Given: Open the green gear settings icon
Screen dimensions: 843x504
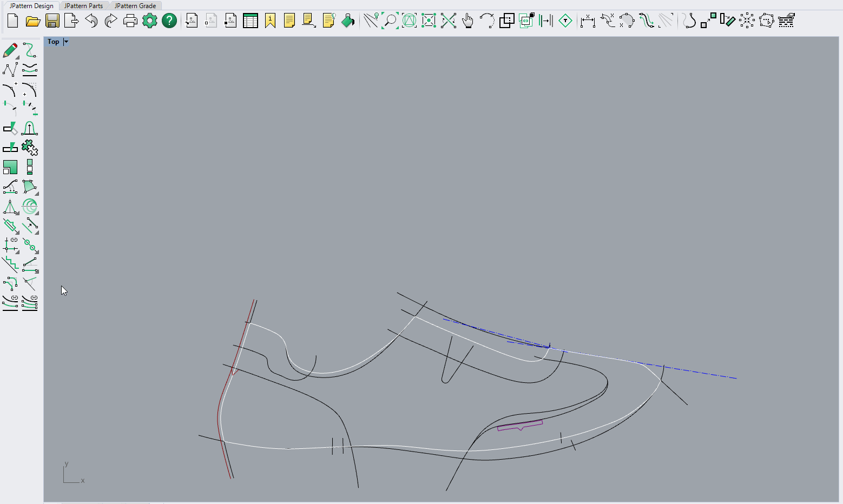Looking at the screenshot, I should pos(149,21).
